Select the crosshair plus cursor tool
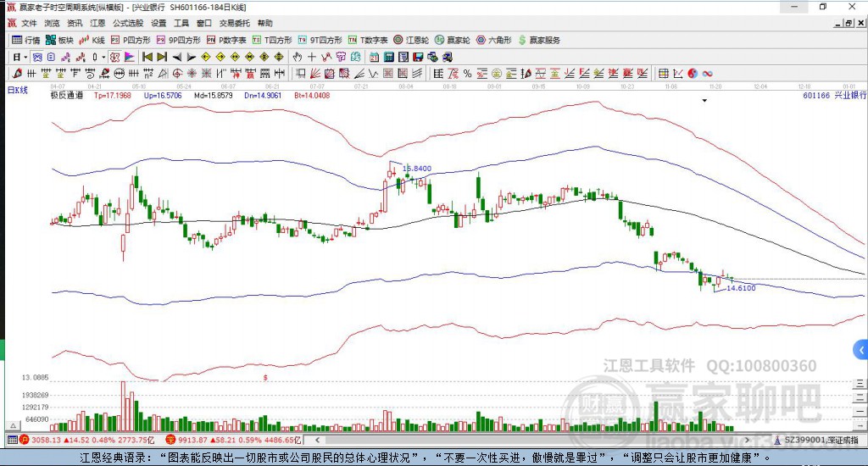 point(312,57)
